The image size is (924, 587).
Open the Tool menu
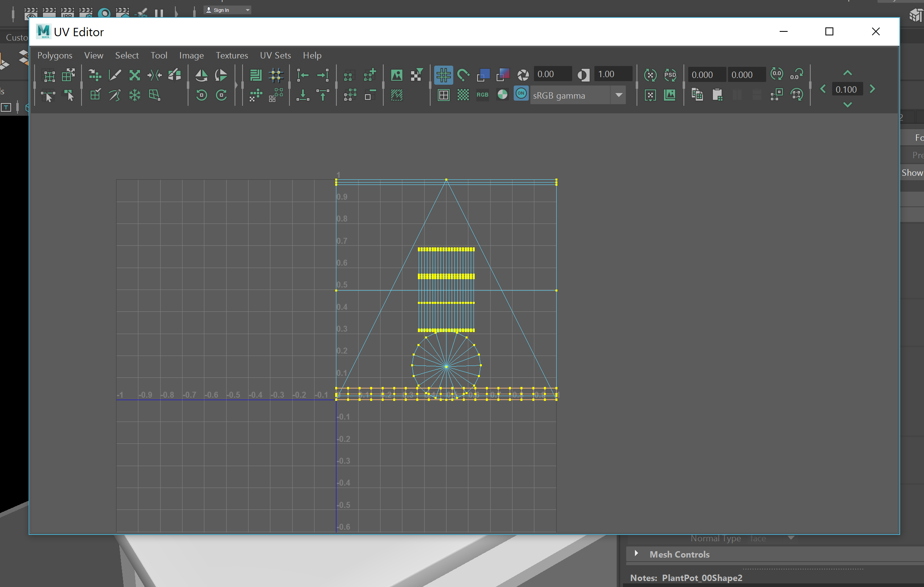(159, 55)
